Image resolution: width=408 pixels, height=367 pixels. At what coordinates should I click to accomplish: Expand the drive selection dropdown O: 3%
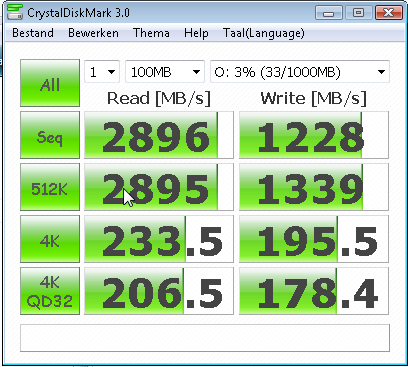[x=300, y=72]
